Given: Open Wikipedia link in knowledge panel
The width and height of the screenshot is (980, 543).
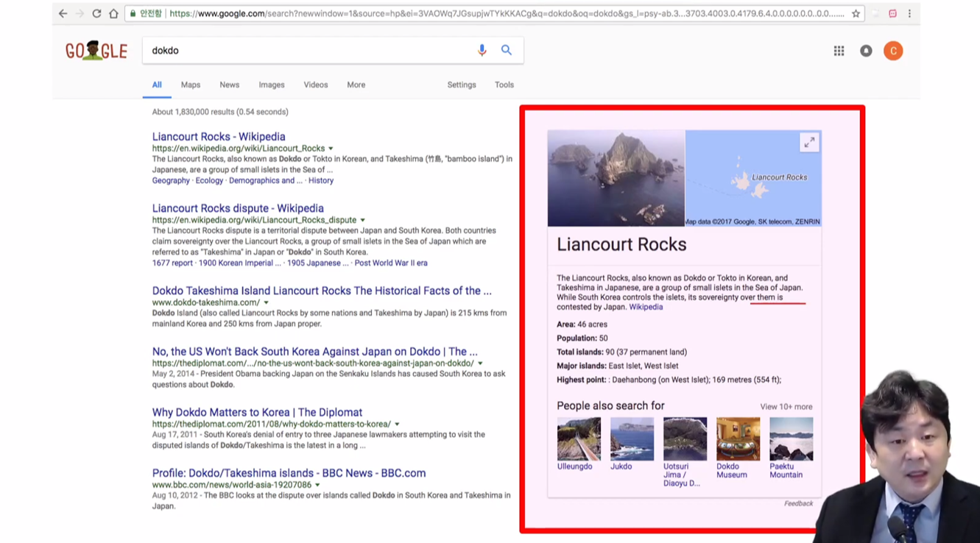Looking at the screenshot, I should (x=646, y=307).
